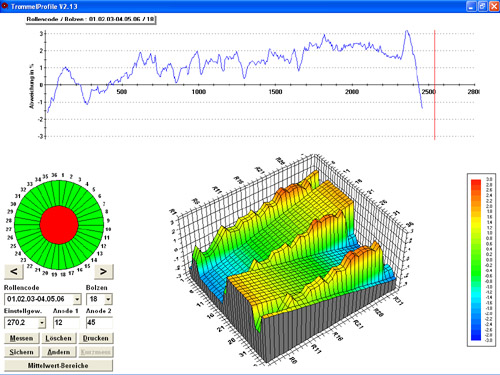
Task: Minimize the TrommelProfile window
Action: click(x=471, y=6)
